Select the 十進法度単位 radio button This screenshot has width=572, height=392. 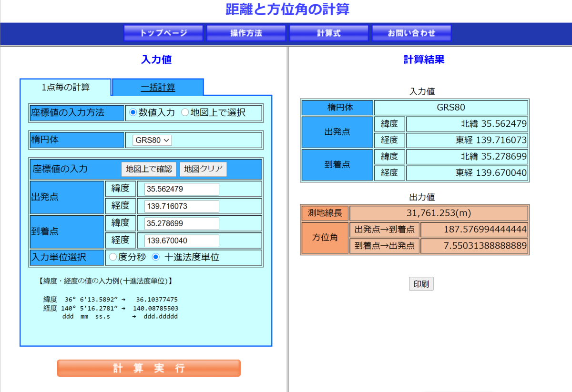156,257
